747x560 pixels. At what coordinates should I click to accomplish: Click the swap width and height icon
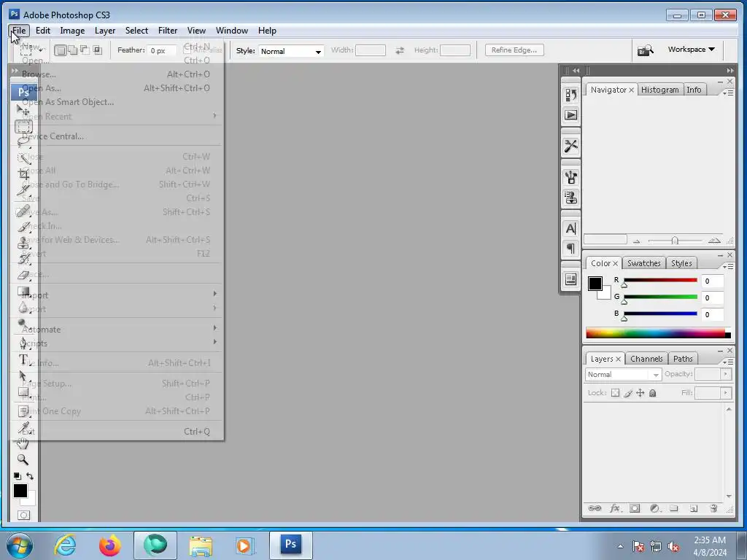pyautogui.click(x=400, y=50)
